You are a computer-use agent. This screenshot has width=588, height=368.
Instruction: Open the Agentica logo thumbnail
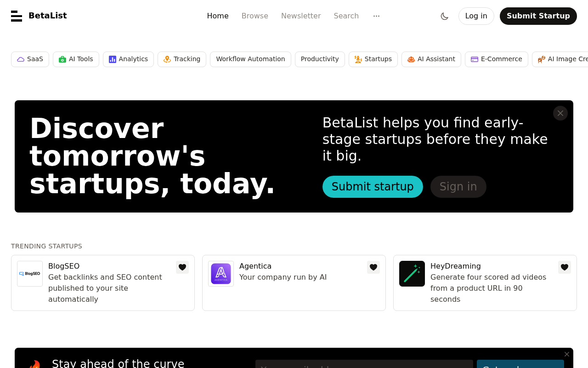[221, 274]
